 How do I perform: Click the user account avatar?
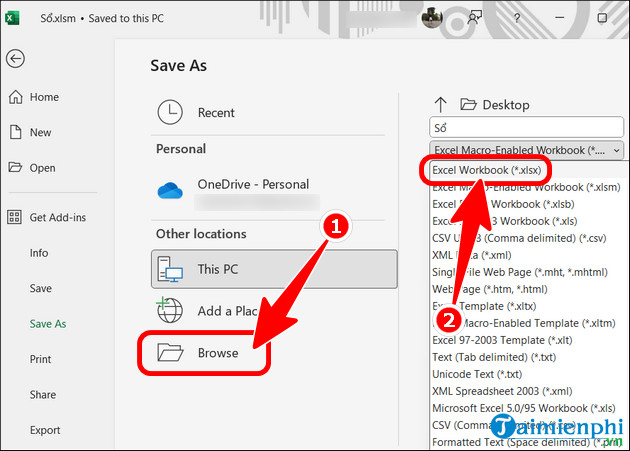tap(432, 18)
